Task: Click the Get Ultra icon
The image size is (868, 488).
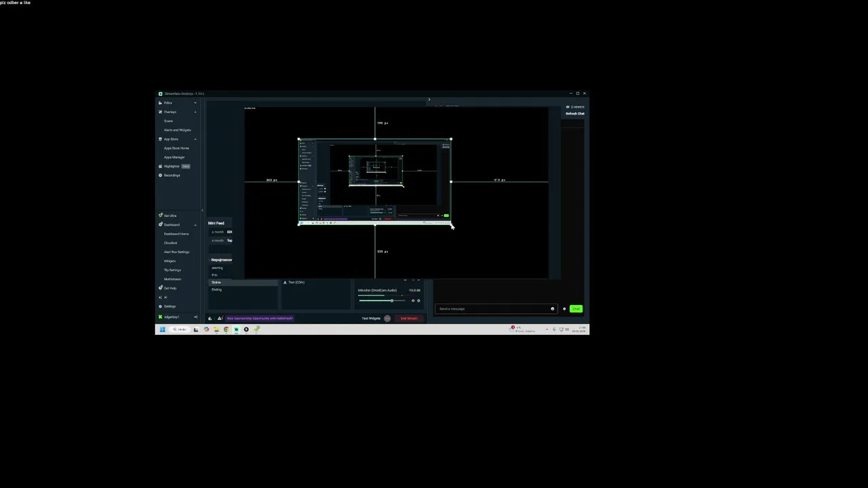Action: click(x=160, y=216)
